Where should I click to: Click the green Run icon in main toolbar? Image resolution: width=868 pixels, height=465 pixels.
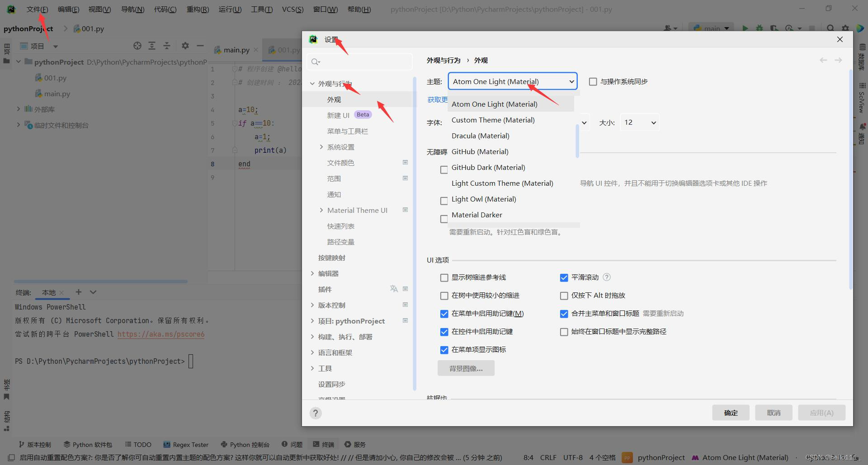tap(745, 28)
